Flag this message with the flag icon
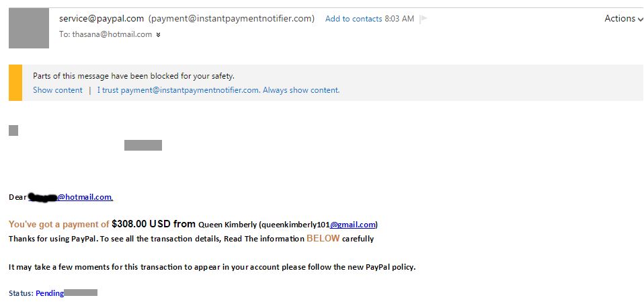Viewport: 644px width, 304px height. [424, 19]
